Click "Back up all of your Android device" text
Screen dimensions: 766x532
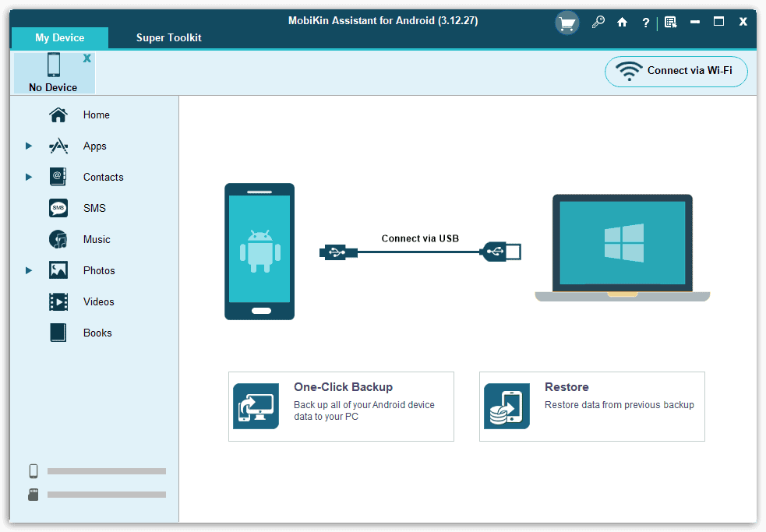pyautogui.click(x=364, y=405)
